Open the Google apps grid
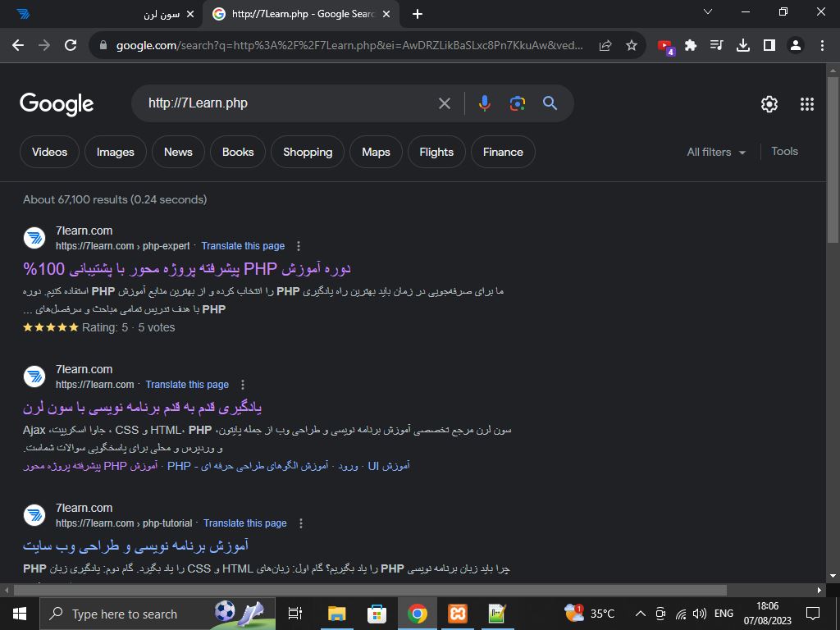 807,104
